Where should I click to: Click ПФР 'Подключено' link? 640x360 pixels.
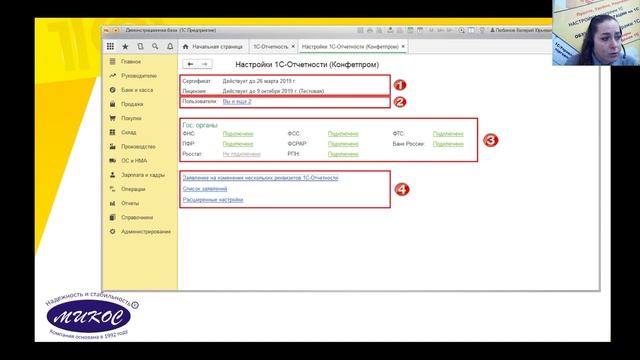[x=238, y=144]
